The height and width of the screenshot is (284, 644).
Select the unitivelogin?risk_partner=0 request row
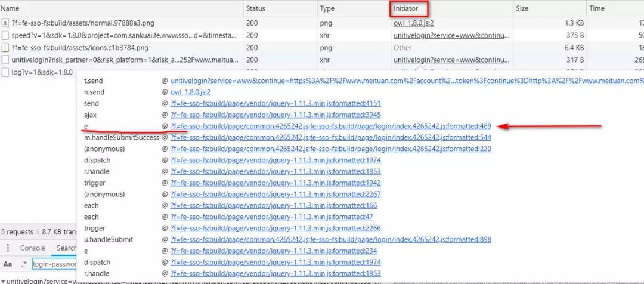322,60
